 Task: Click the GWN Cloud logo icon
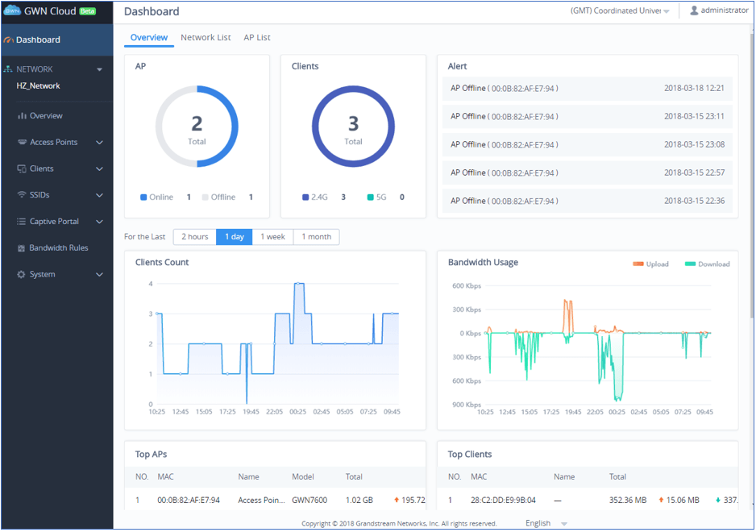pos(12,11)
